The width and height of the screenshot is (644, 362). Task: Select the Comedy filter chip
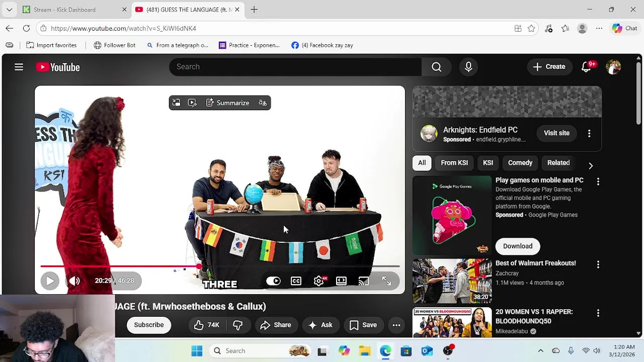[520, 163]
